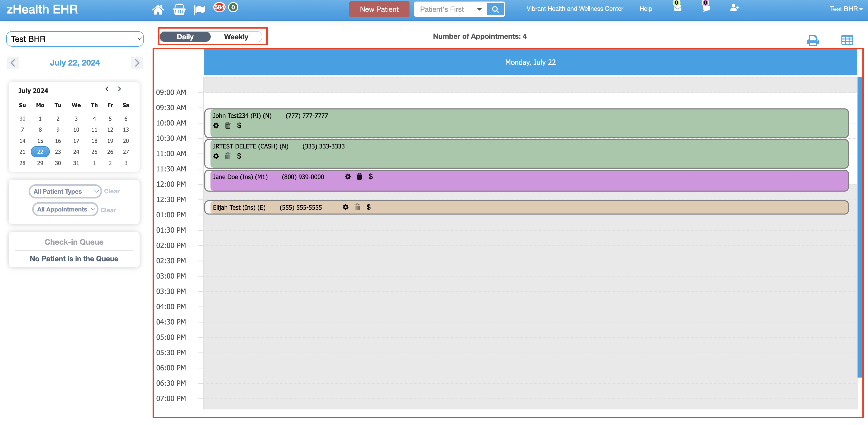
Task: Clear the patient types filter
Action: coord(111,191)
